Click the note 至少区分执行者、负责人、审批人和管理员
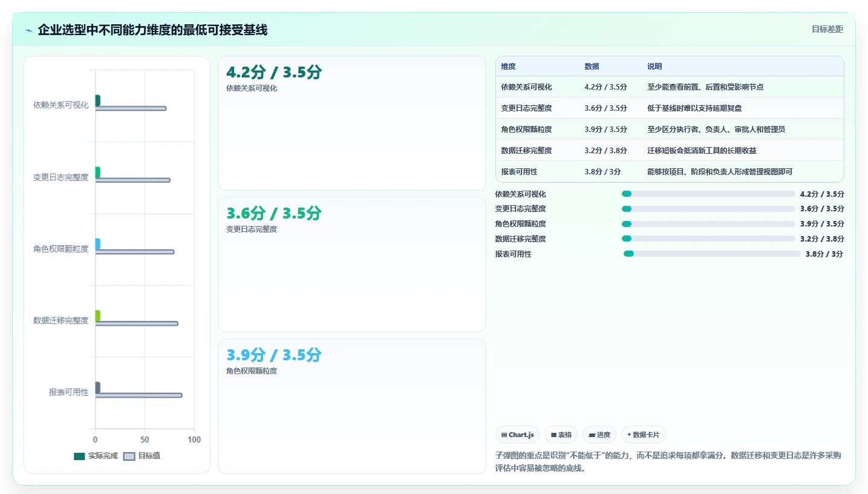Screen dimensions: 868x494 [x=716, y=129]
